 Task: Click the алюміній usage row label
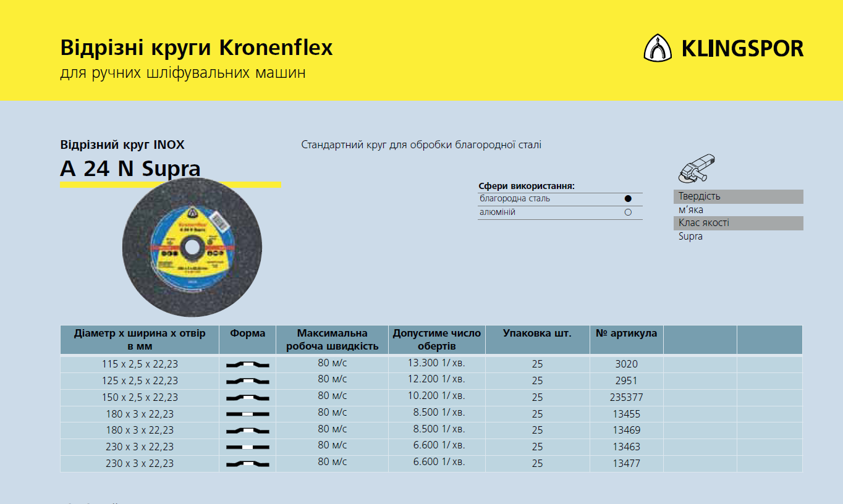coord(498,212)
